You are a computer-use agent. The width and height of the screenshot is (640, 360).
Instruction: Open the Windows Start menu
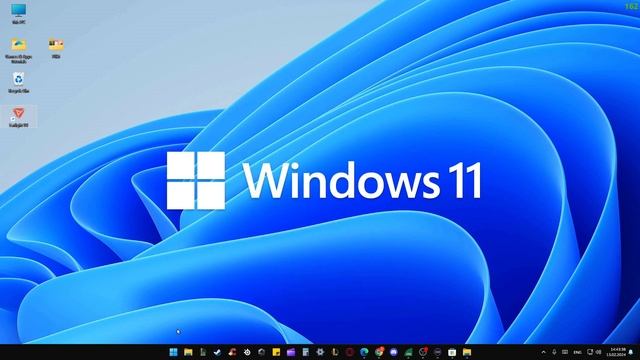[173, 352]
